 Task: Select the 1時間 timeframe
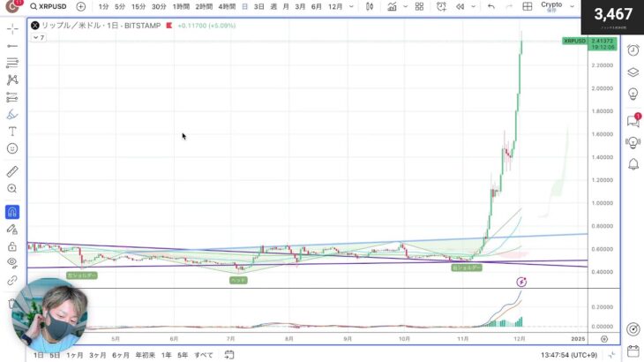tap(180, 6)
